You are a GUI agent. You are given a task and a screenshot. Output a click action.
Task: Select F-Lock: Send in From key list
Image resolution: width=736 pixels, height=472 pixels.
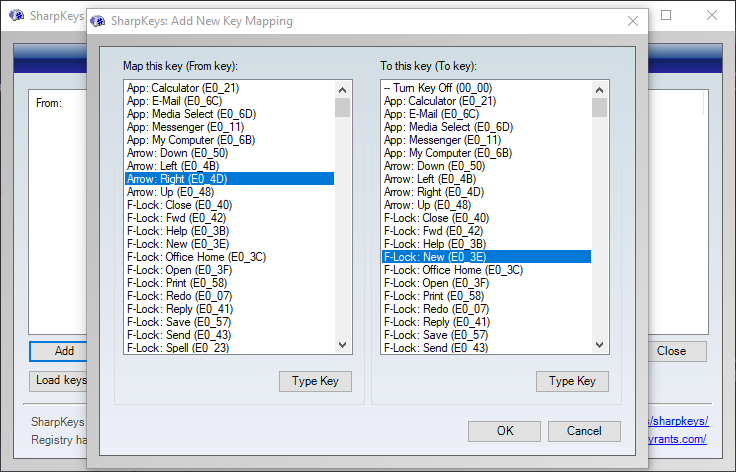230,335
